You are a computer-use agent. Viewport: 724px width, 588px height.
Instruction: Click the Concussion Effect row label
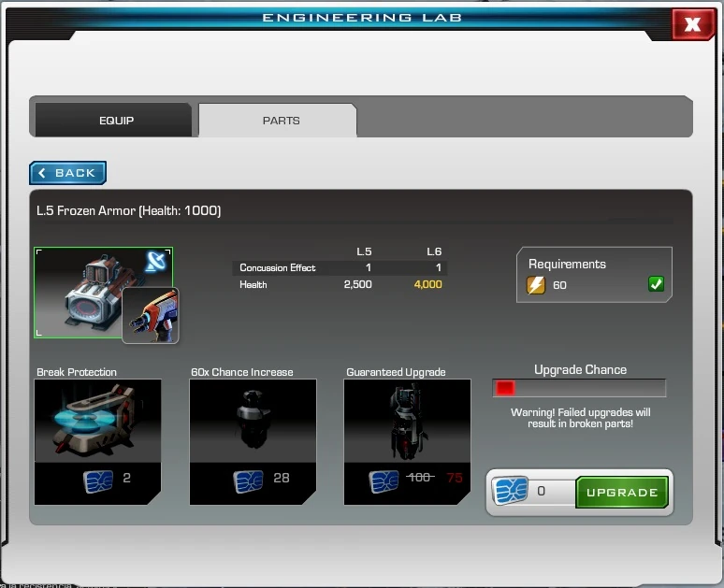click(278, 267)
